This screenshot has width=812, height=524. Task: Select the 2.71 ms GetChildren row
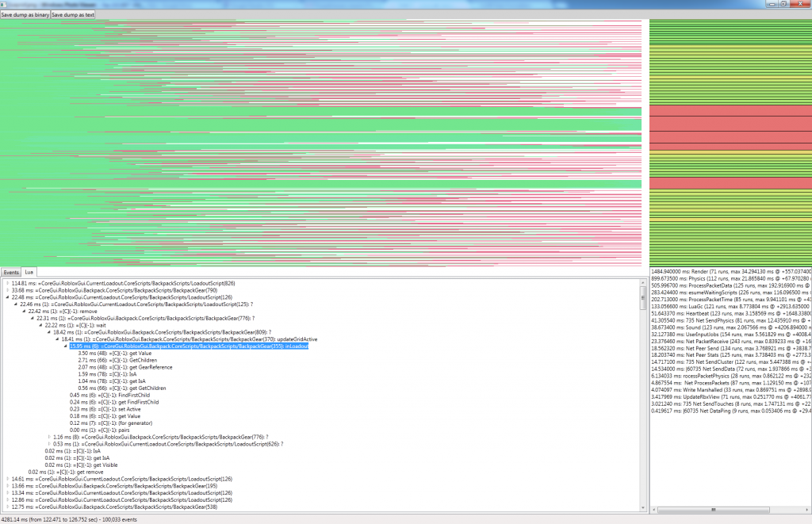[117, 361]
